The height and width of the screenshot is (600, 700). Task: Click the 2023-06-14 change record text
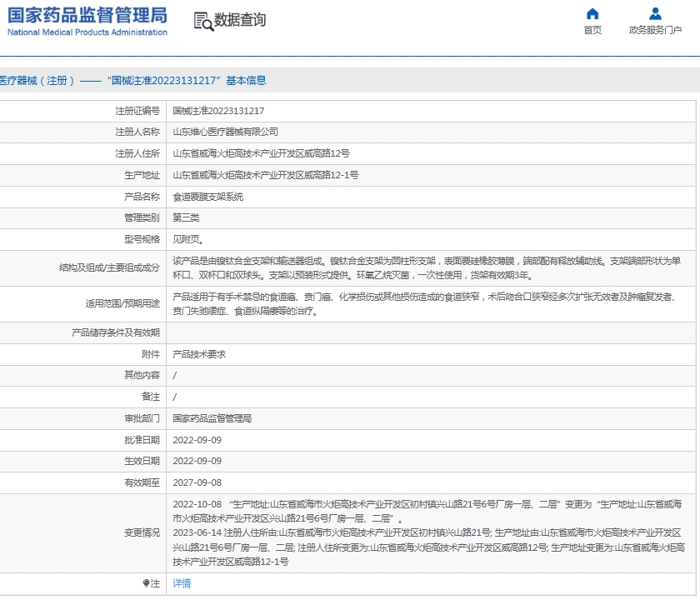[428, 547]
